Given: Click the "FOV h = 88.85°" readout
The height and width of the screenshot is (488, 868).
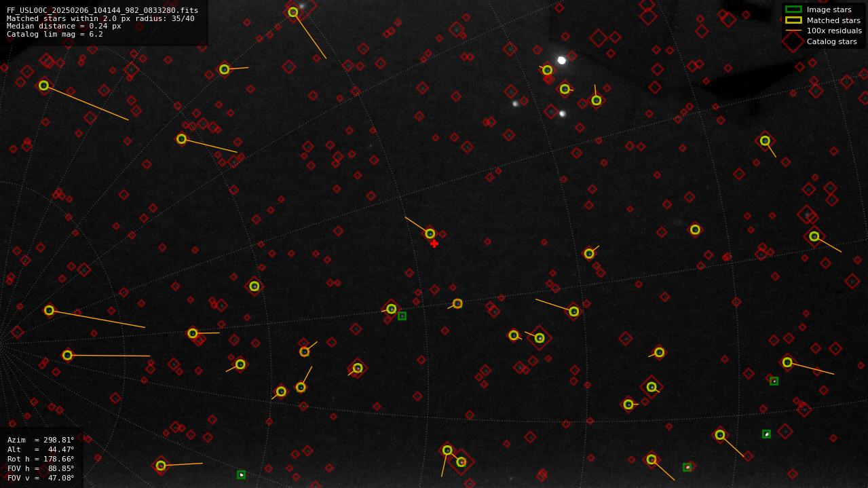Looking at the screenshot, I should 41,468.
